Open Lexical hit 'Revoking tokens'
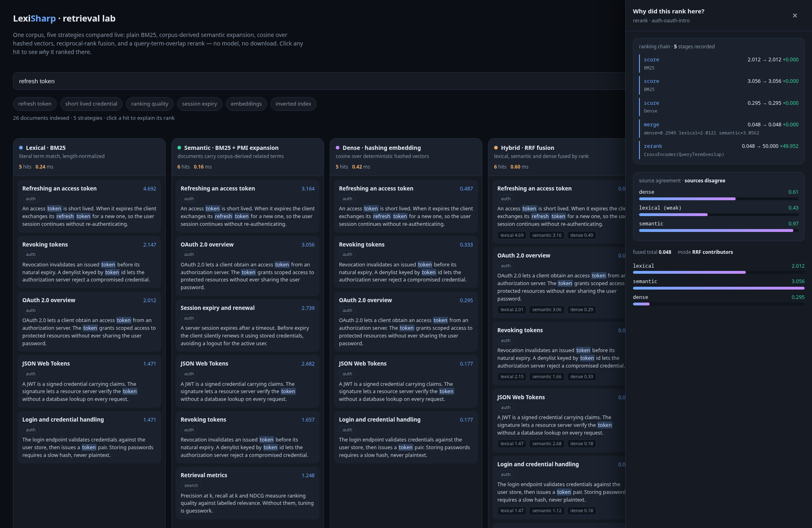Screen dimensions: 812x528 click(x=89, y=262)
